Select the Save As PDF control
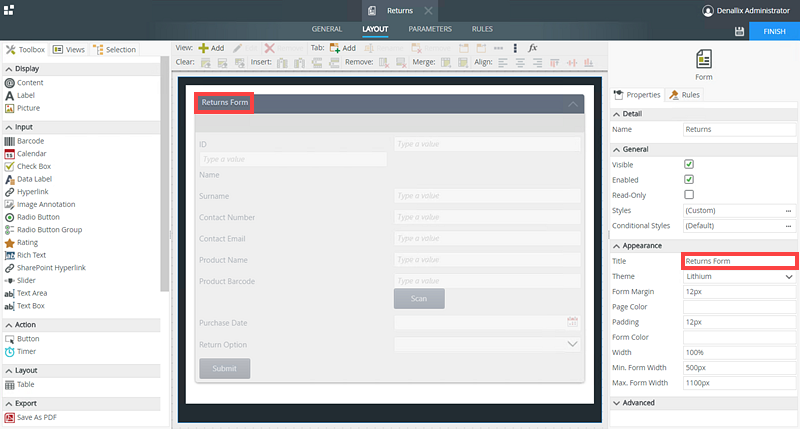Viewport: 800px width, 429px height. [36, 417]
